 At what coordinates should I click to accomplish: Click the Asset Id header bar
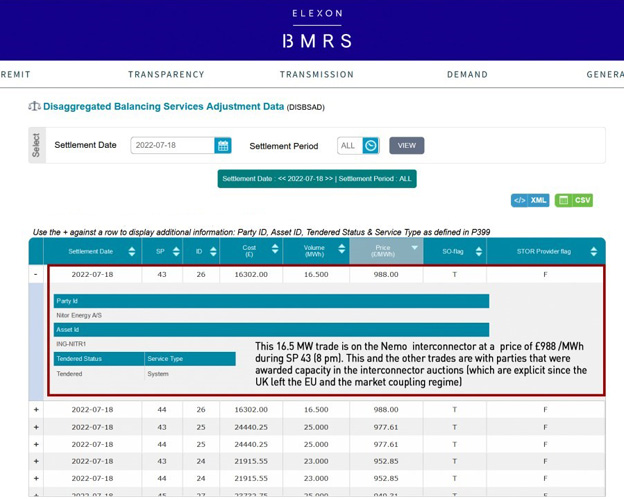tap(271, 329)
